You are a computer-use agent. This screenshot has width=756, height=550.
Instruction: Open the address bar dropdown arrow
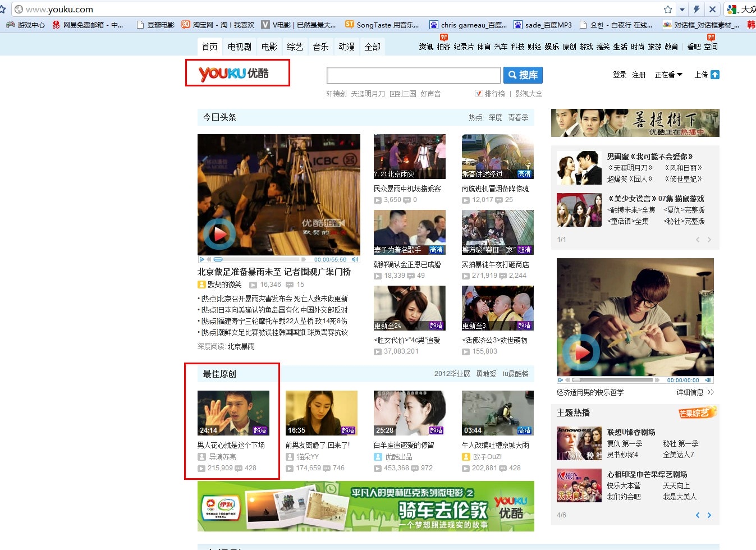(682, 9)
